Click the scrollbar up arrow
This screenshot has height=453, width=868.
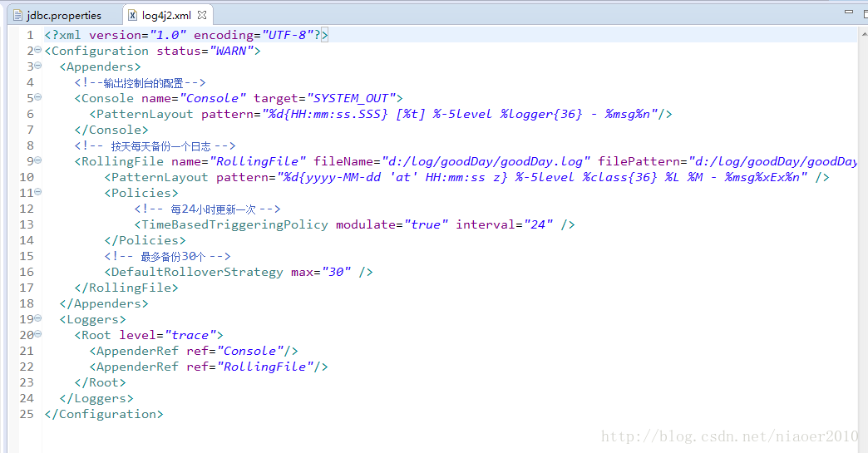click(x=864, y=34)
